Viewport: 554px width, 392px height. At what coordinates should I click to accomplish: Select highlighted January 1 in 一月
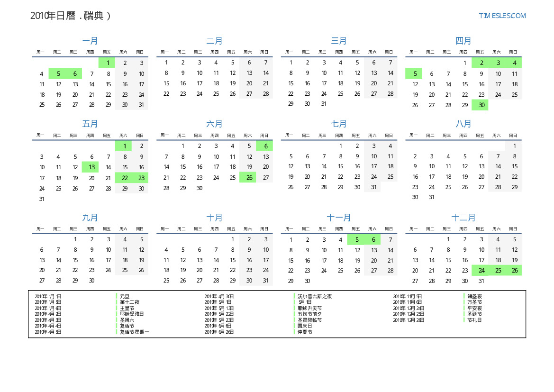point(107,63)
